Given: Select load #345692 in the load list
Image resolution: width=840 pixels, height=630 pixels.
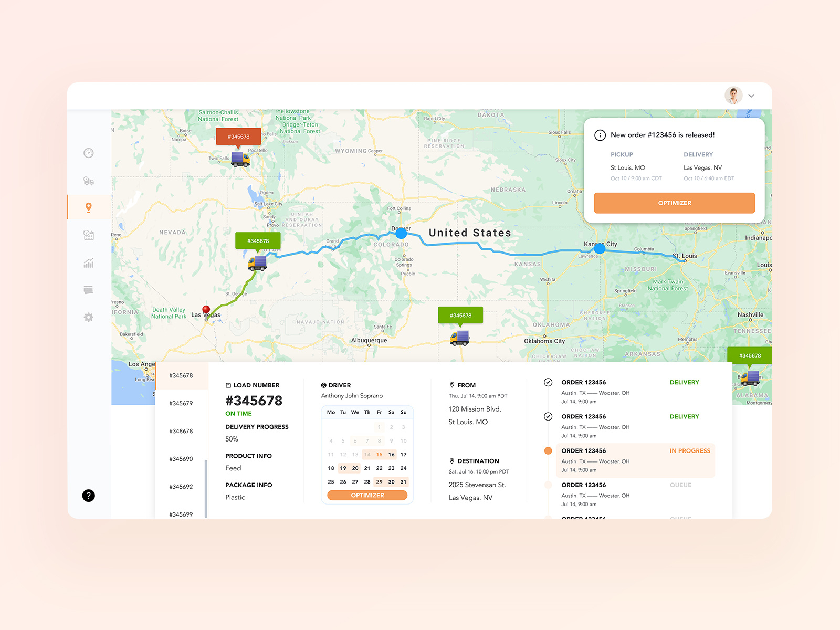Looking at the screenshot, I should tap(181, 487).
